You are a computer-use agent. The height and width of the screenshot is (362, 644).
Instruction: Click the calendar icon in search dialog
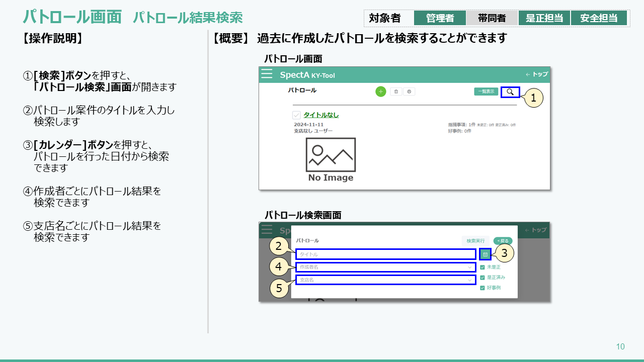485,254
